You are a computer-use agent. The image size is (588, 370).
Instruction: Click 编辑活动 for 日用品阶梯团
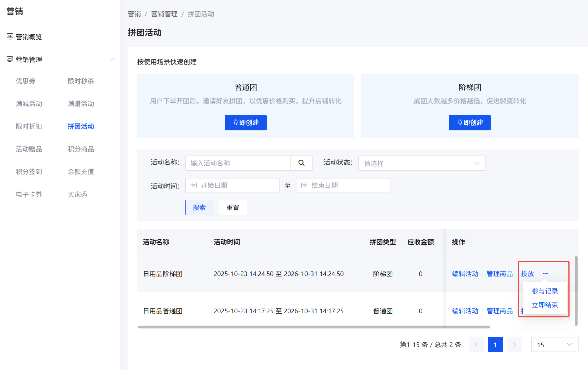(465, 274)
